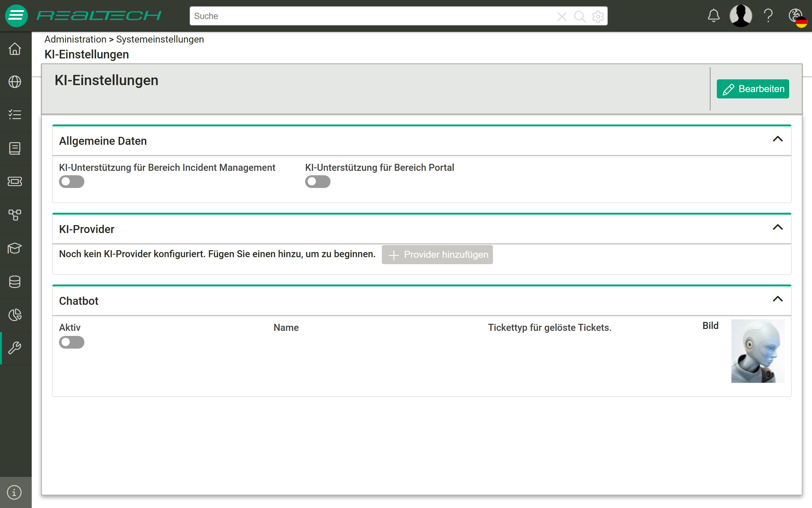Open search settings gear icon

(598, 17)
